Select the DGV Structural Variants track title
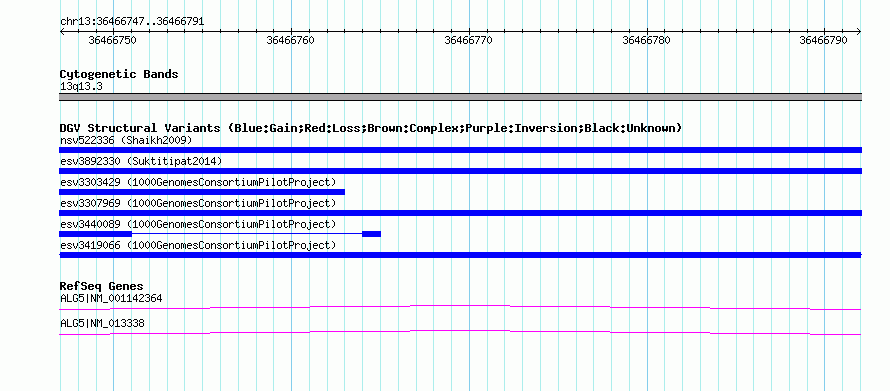Viewport: 890px width, 391px height. [371, 128]
